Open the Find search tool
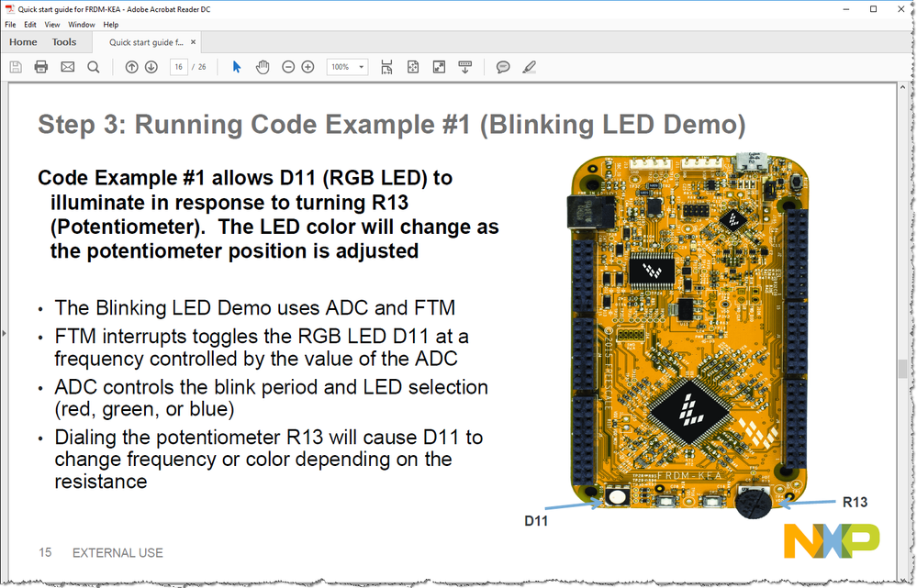The width and height of the screenshot is (917, 588). pos(92,66)
